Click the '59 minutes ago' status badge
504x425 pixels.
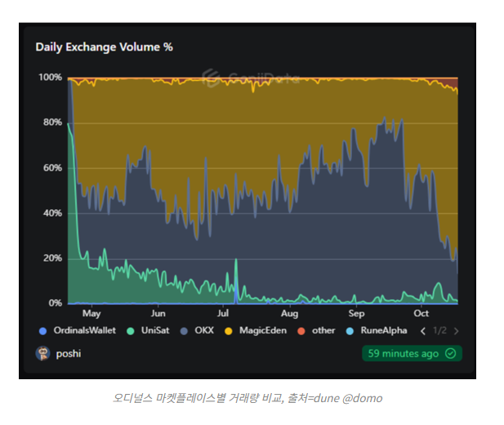[x=405, y=354]
